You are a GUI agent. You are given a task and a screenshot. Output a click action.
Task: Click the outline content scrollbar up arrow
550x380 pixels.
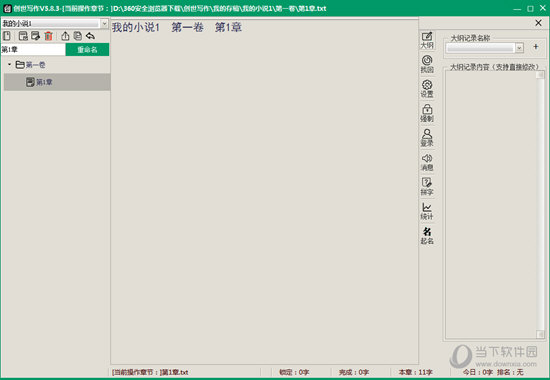[x=540, y=75]
